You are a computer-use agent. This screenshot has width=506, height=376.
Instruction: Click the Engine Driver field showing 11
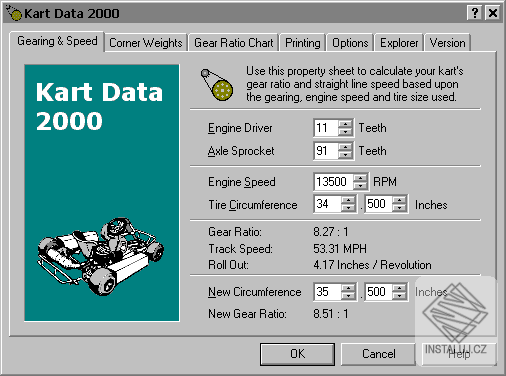326,128
